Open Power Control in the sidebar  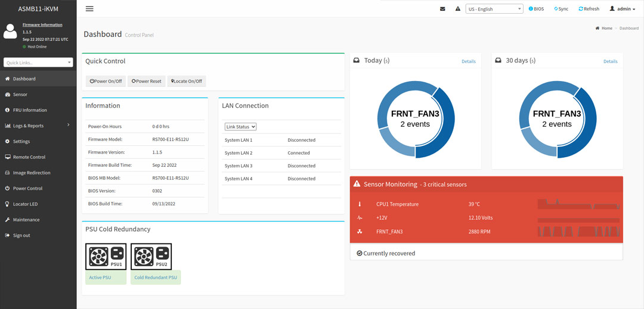pos(38,188)
